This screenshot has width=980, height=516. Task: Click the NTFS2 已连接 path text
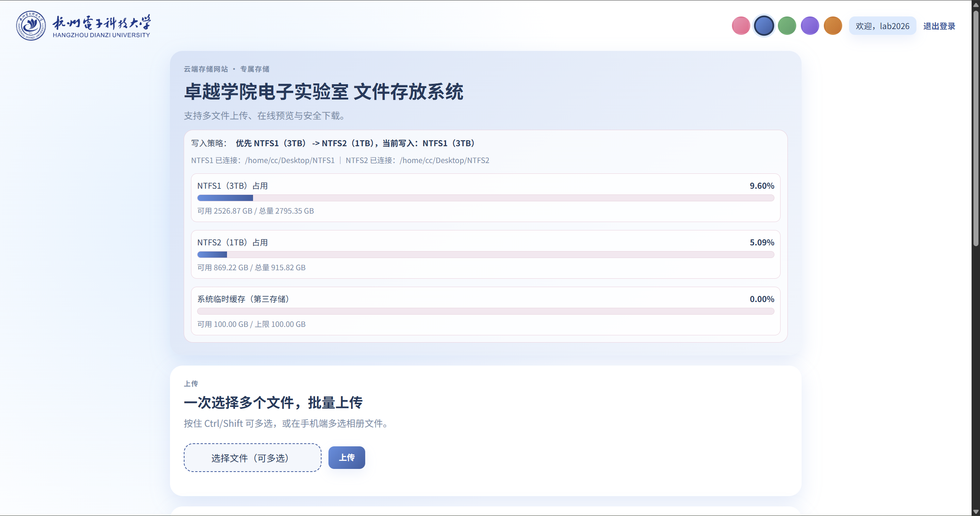pyautogui.click(x=417, y=160)
